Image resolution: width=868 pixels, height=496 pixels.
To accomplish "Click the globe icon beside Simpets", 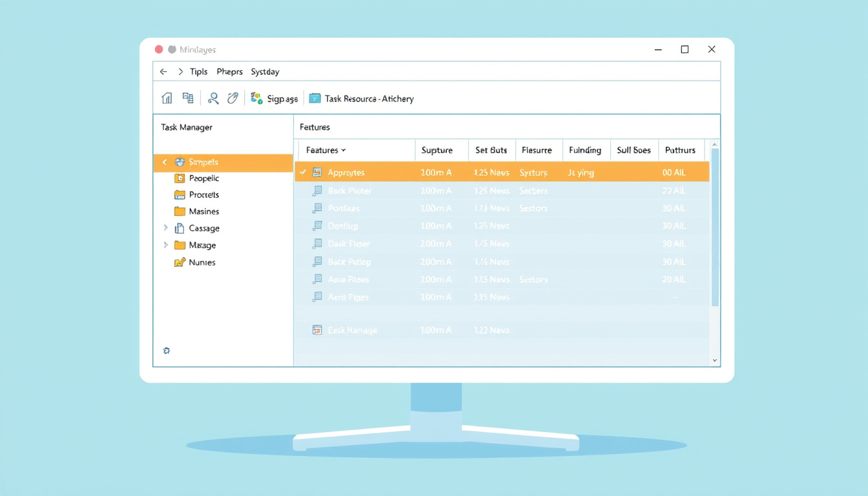I will 180,162.
